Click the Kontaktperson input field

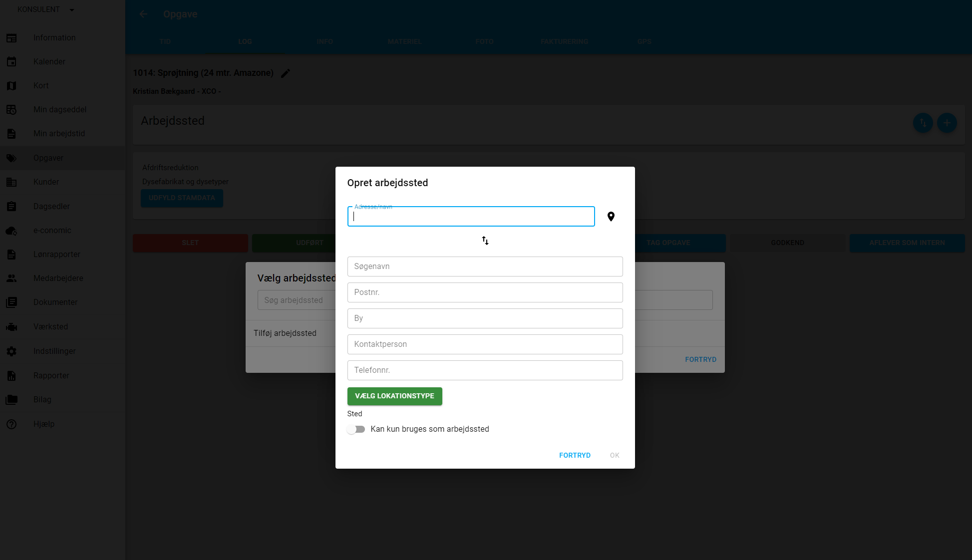(485, 344)
